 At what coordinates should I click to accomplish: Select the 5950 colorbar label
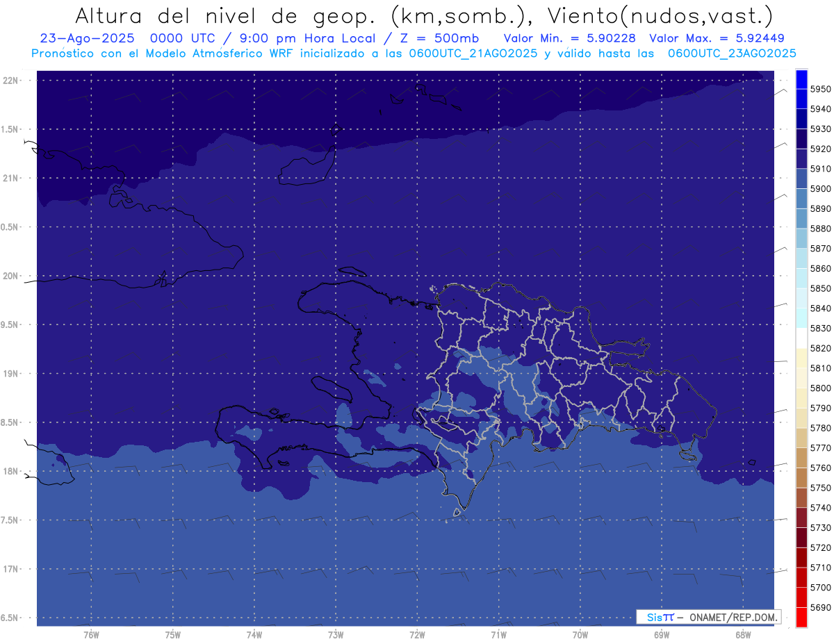[x=820, y=89]
